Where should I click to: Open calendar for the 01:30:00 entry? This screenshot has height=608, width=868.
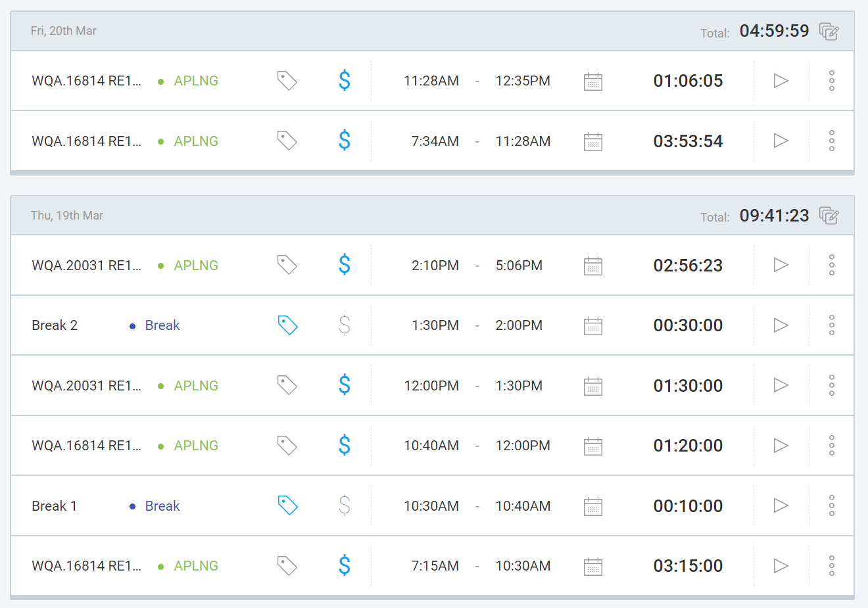point(593,386)
